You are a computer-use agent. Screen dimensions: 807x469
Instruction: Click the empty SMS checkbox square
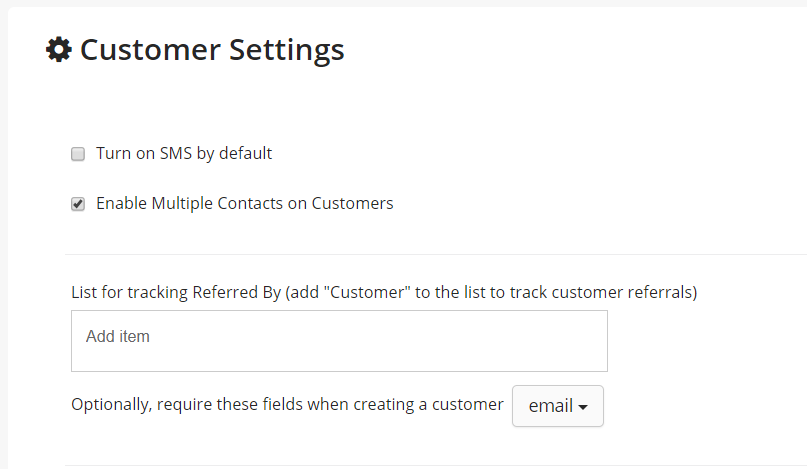(78, 154)
